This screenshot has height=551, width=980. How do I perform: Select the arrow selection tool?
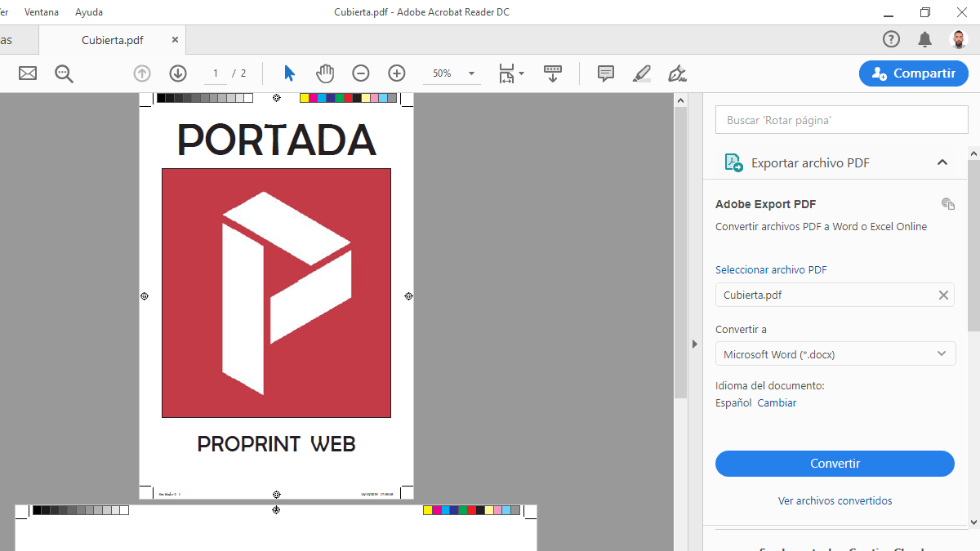pyautogui.click(x=289, y=73)
